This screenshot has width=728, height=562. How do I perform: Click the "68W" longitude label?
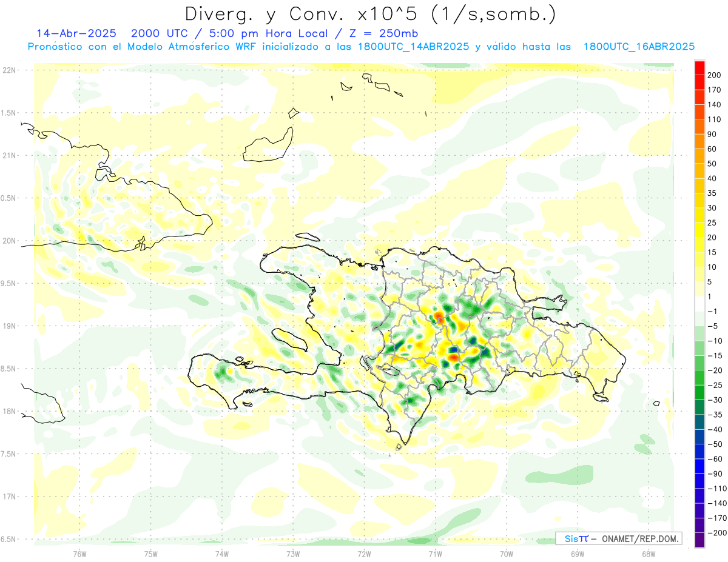click(x=649, y=554)
